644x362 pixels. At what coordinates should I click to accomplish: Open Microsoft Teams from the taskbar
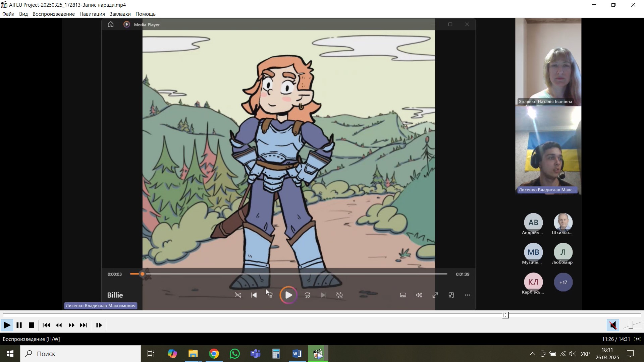point(255,354)
